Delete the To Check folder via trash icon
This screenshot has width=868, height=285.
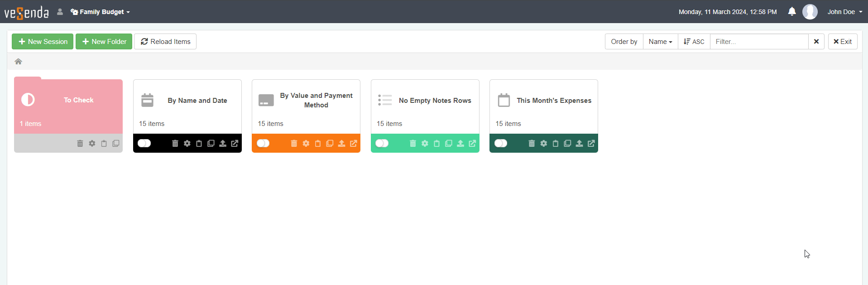tap(80, 144)
